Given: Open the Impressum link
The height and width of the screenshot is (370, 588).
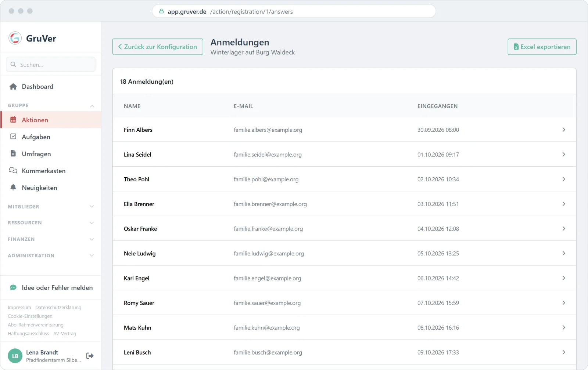Looking at the screenshot, I should click(x=19, y=307).
